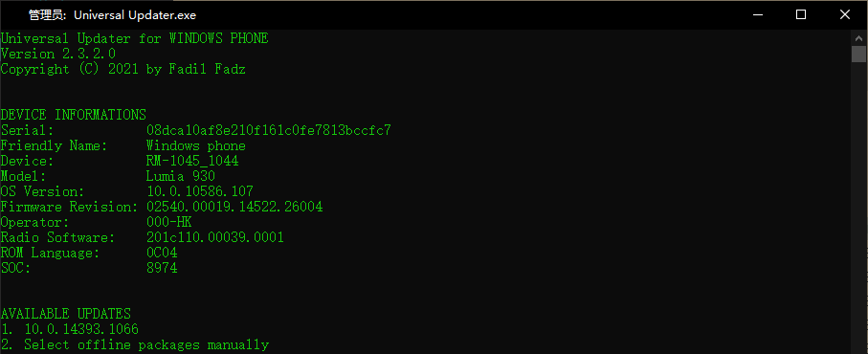Viewport: 868px width, 354px height.
Task: Click the update option 10.0.14393.1066 line
Action: click(x=70, y=330)
